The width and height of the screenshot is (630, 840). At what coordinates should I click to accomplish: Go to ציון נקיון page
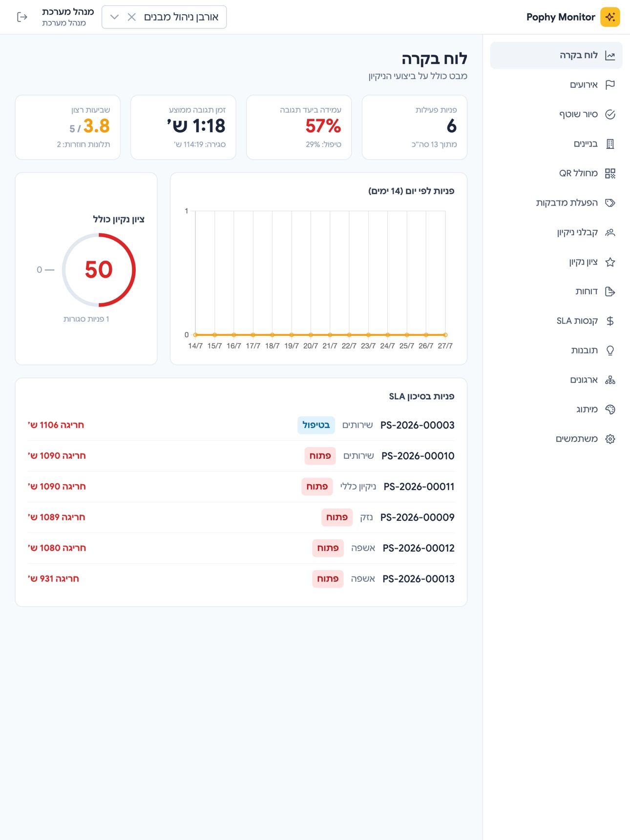tap(556, 262)
